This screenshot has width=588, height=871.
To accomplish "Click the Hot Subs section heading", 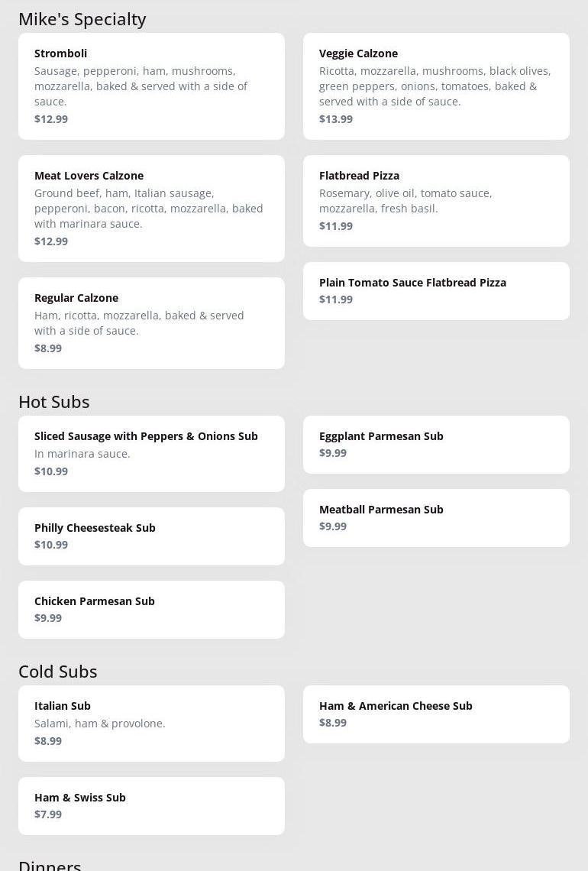I will [x=54, y=402].
